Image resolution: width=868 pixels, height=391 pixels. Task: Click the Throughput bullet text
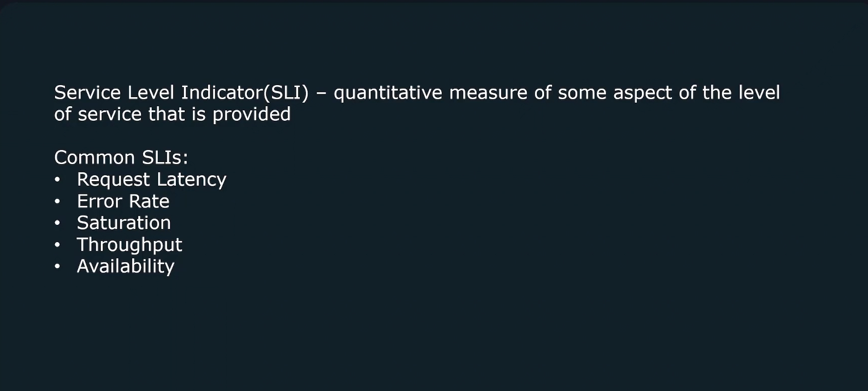pyautogui.click(x=129, y=245)
